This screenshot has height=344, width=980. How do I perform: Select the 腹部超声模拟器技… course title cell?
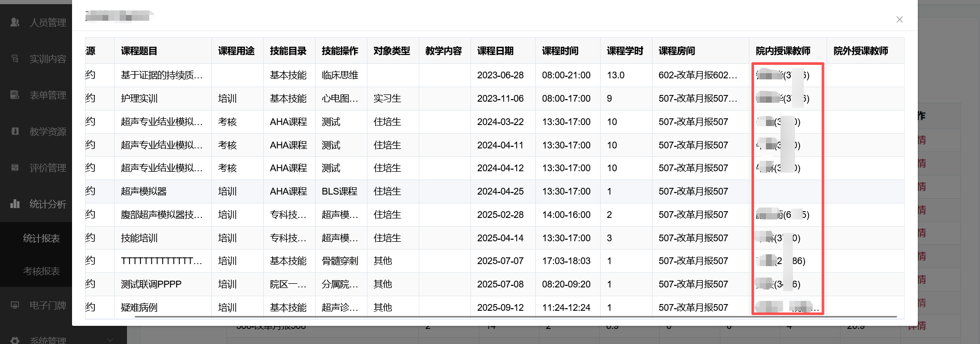162,215
